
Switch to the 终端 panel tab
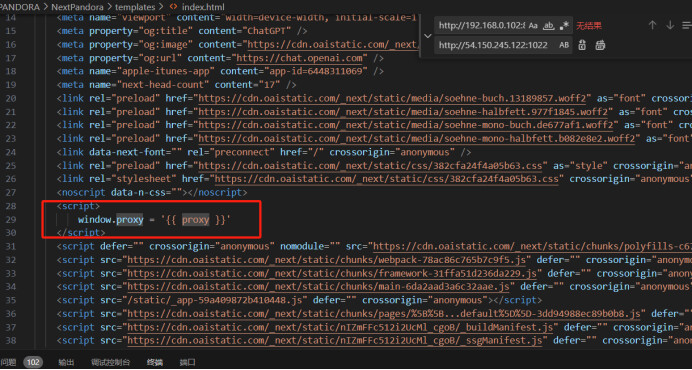tap(155, 362)
